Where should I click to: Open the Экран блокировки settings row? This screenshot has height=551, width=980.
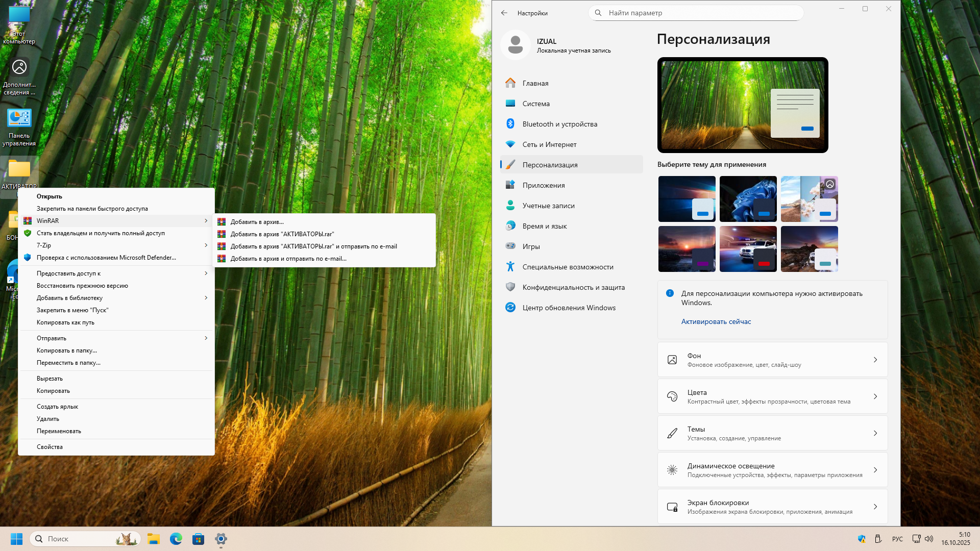pos(772,507)
